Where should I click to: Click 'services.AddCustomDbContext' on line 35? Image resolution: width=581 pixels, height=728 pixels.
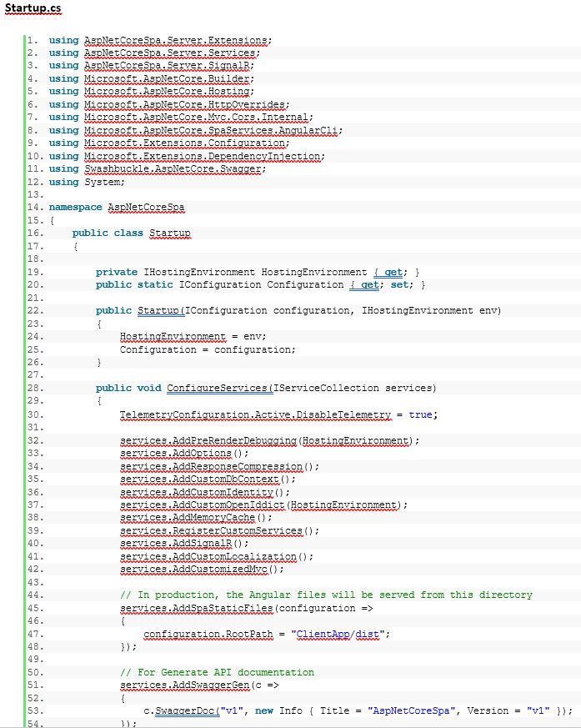point(199,479)
